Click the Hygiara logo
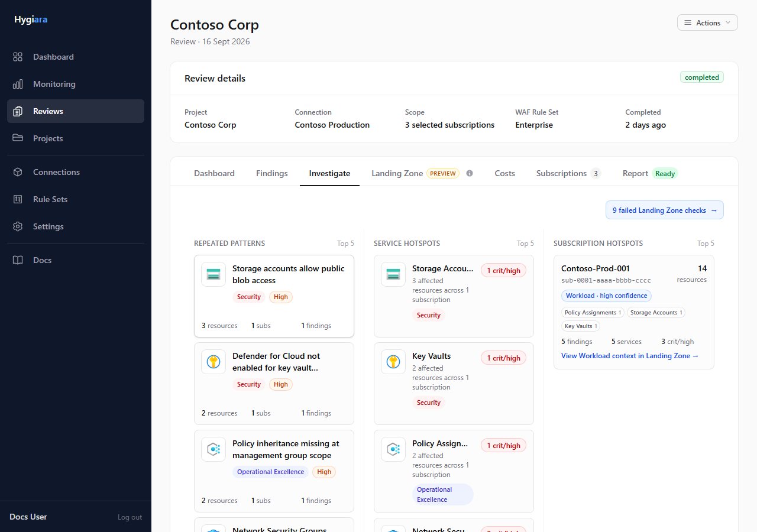The width and height of the screenshot is (757, 532). (x=31, y=20)
